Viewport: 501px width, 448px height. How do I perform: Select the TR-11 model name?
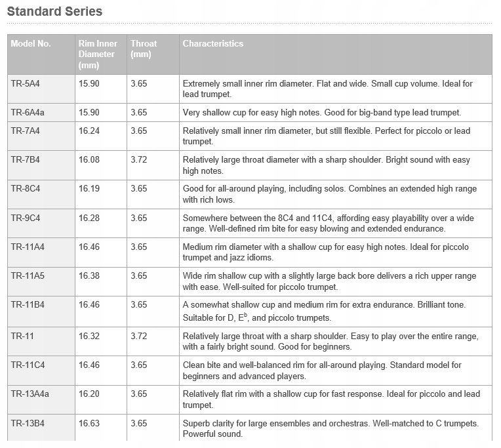click(x=22, y=336)
